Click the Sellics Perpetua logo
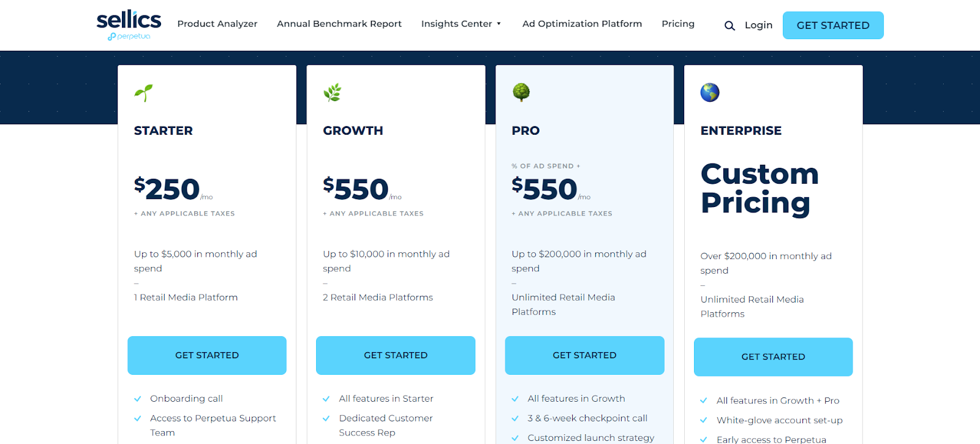Viewport: 980px width, 444px height. (x=129, y=26)
